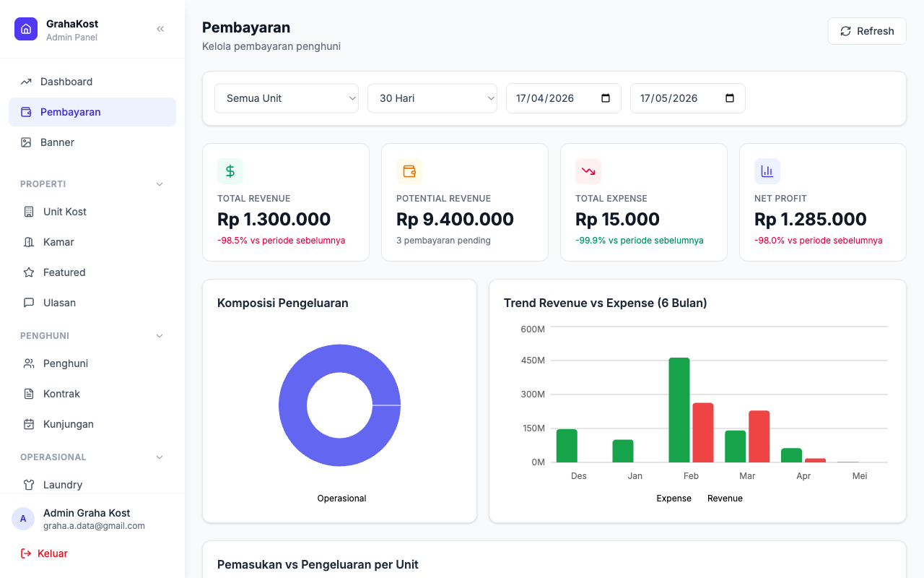Click the green Apr bar in trend chart
Image resolution: width=924 pixels, height=578 pixels.
(x=792, y=455)
